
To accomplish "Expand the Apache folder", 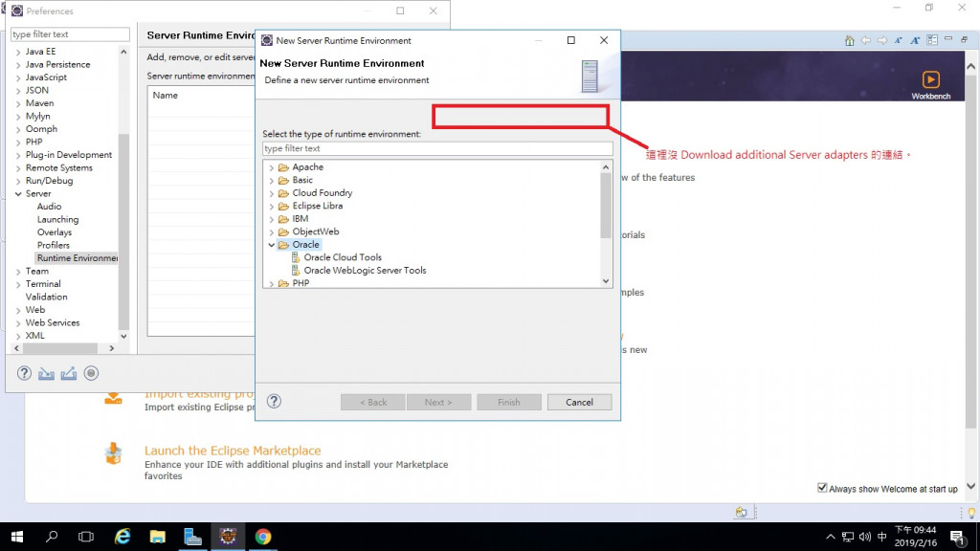I will (x=271, y=167).
